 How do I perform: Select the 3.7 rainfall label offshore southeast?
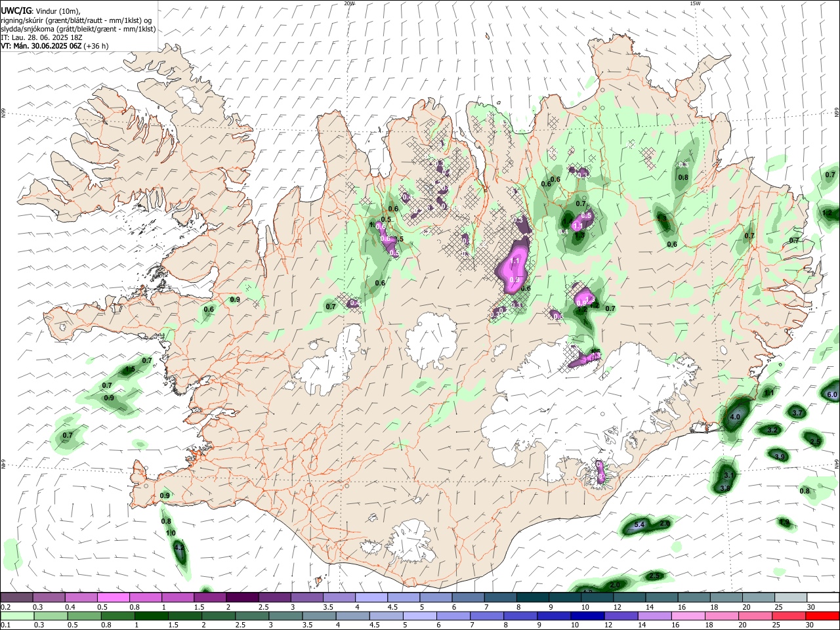tap(797, 413)
